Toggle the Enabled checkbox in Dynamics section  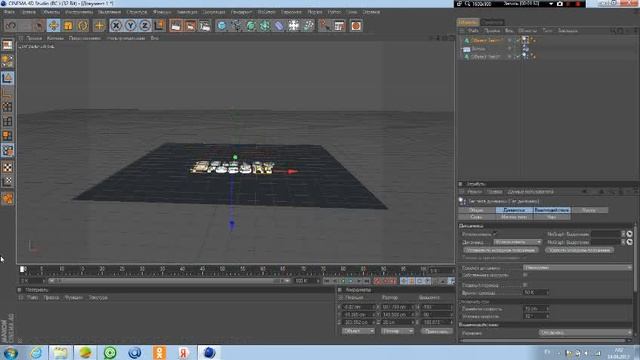[x=495, y=234]
